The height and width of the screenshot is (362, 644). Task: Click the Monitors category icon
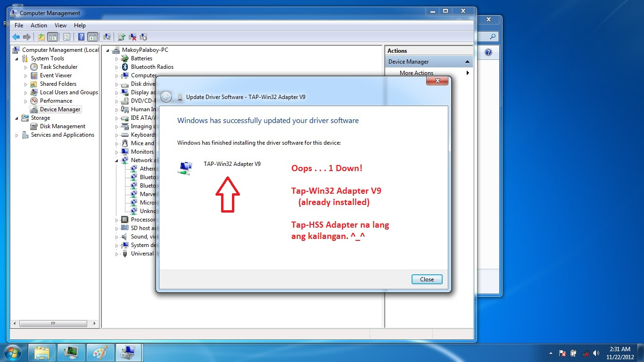[125, 152]
